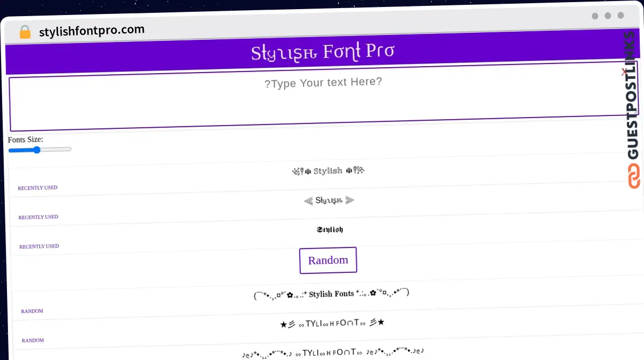Click the second RANDOM label
The width and height of the screenshot is (644, 360).
pyautogui.click(x=32, y=340)
